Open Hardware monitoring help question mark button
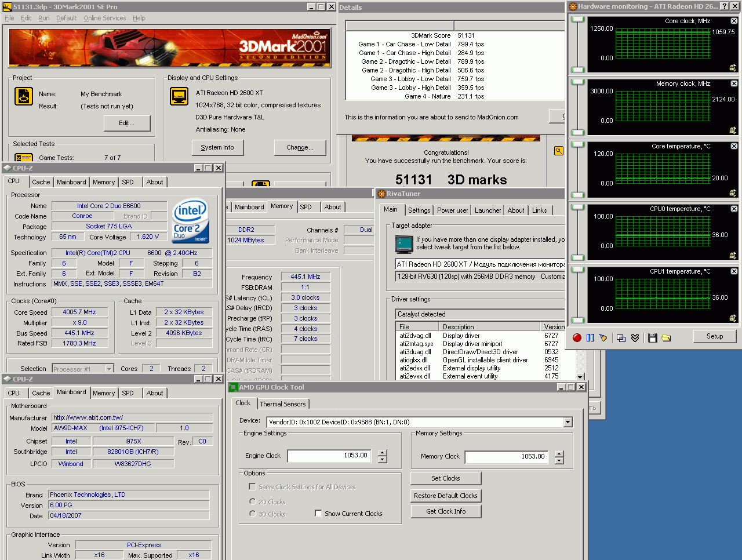Image resolution: width=742 pixels, height=560 pixels. point(724,6)
